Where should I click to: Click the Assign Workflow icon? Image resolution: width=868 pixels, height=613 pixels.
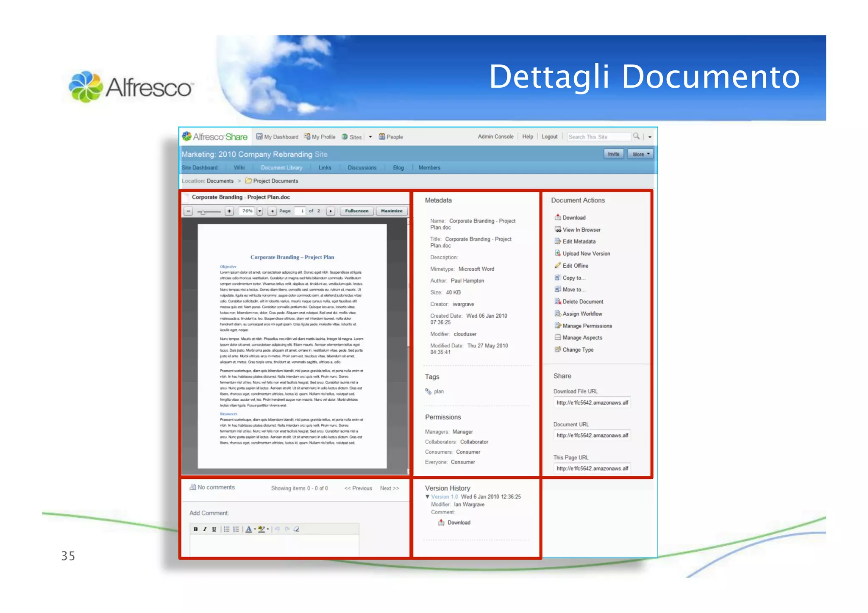558,313
